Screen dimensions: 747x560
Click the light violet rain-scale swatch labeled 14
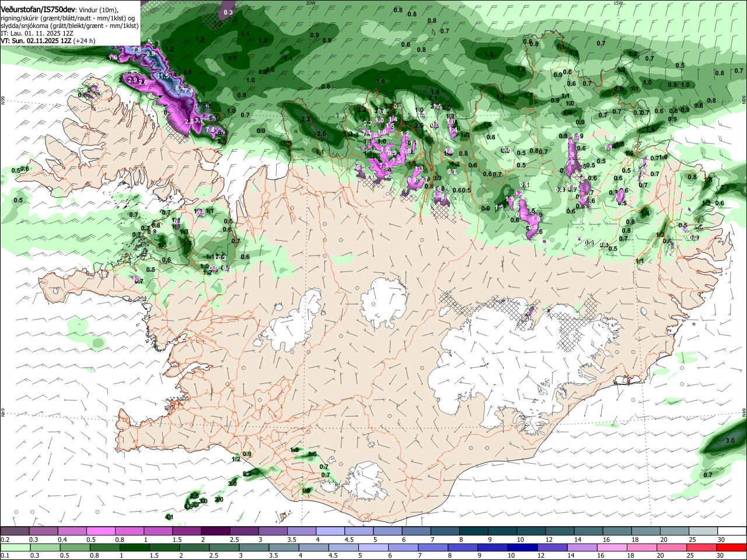click(582, 547)
